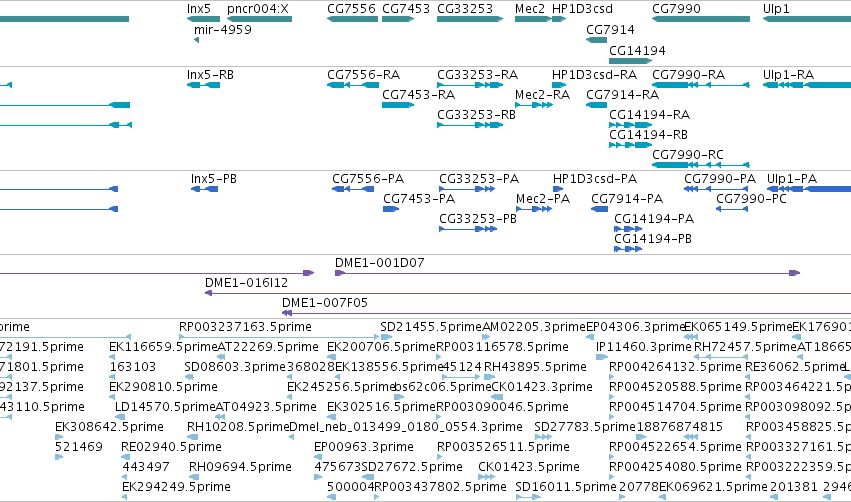
Task: Select the CG7914-RA transcript
Action: (596, 105)
